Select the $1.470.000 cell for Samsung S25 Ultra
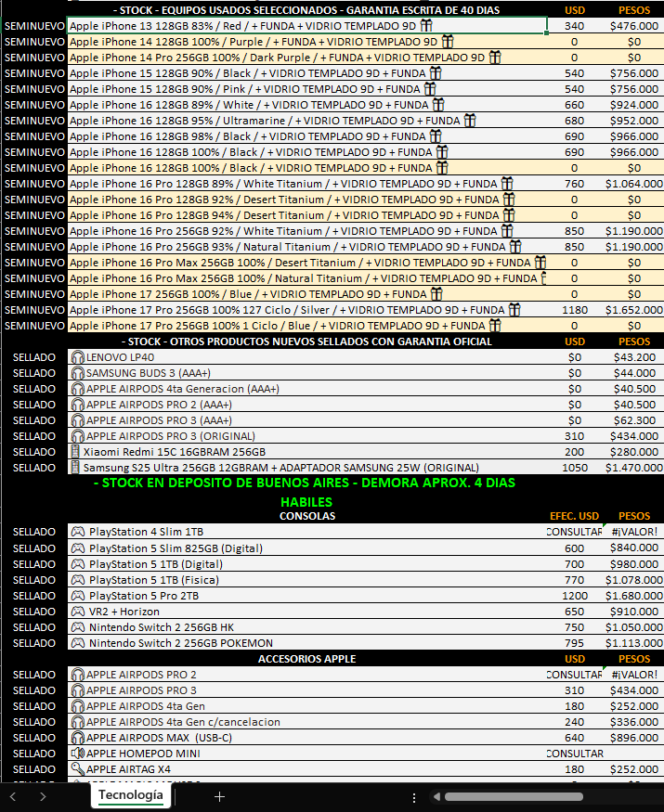Viewport: 664px width, 812px height. [x=633, y=468]
